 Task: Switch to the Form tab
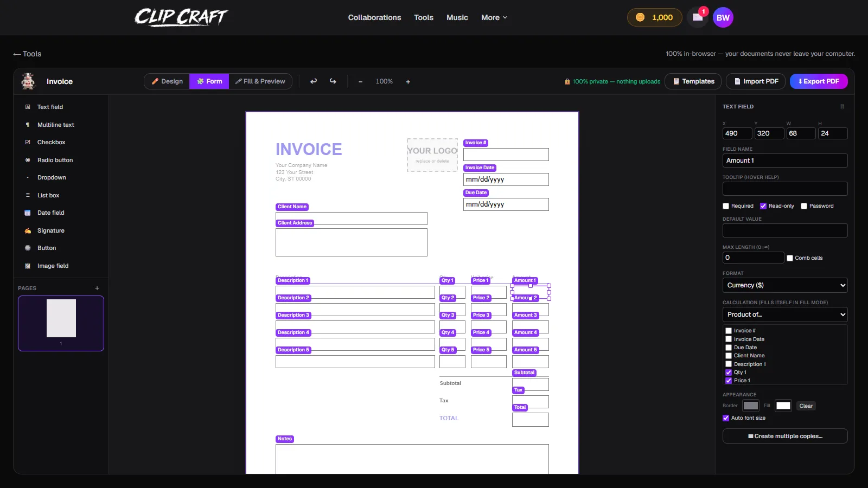[209, 81]
